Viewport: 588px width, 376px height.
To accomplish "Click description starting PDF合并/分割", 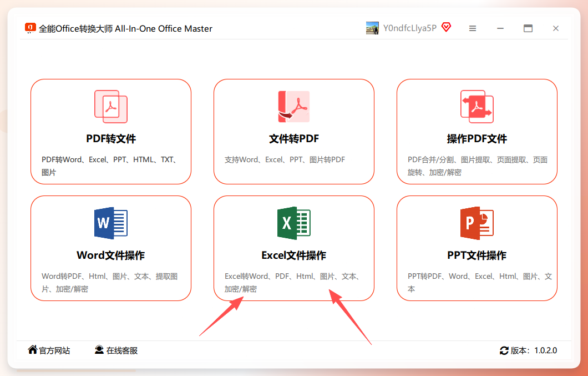I will [x=478, y=166].
